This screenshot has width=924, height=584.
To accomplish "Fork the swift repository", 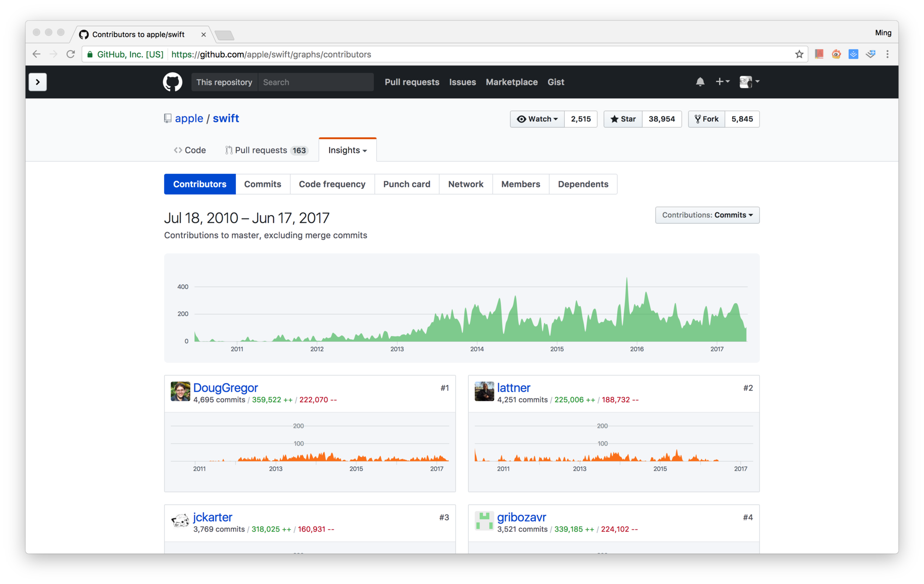I will (x=706, y=119).
